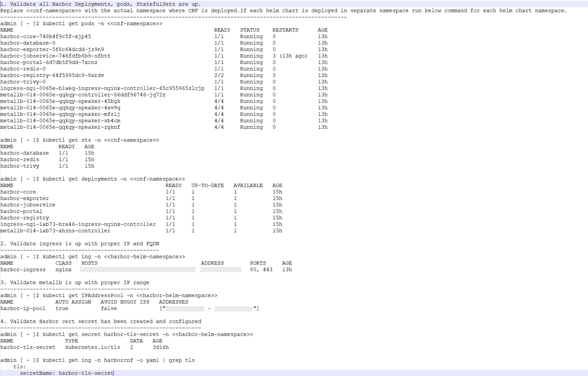Click pod name harbor-database-0
This screenshot has width=588, height=376.
click(28, 43)
